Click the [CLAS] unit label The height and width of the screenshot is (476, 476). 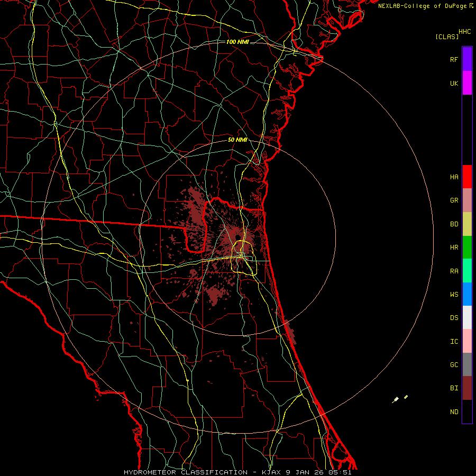[x=447, y=36]
